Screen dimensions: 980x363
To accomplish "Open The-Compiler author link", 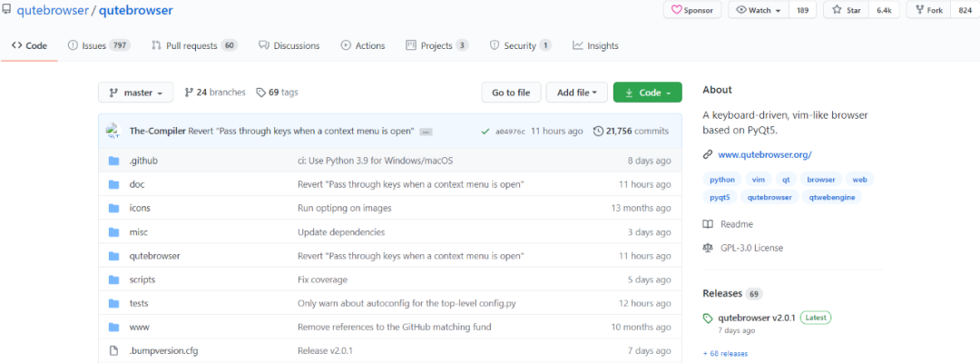I will pyautogui.click(x=157, y=132).
